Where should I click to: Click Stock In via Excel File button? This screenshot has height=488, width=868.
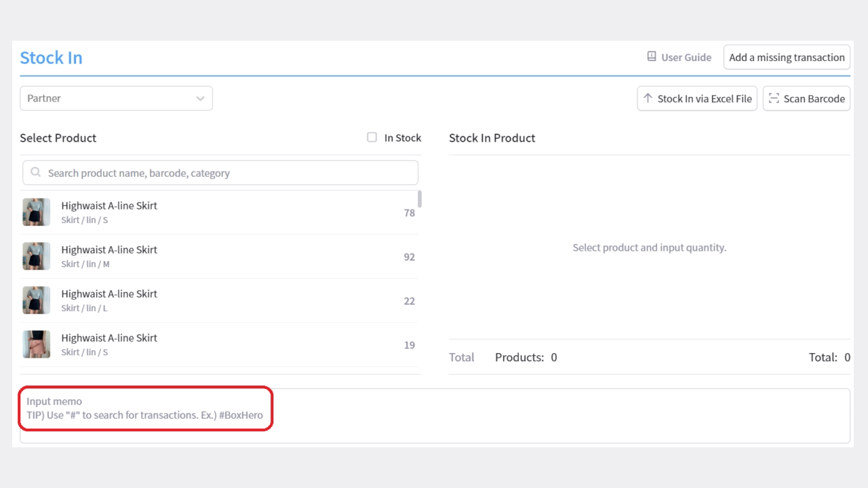[697, 98]
